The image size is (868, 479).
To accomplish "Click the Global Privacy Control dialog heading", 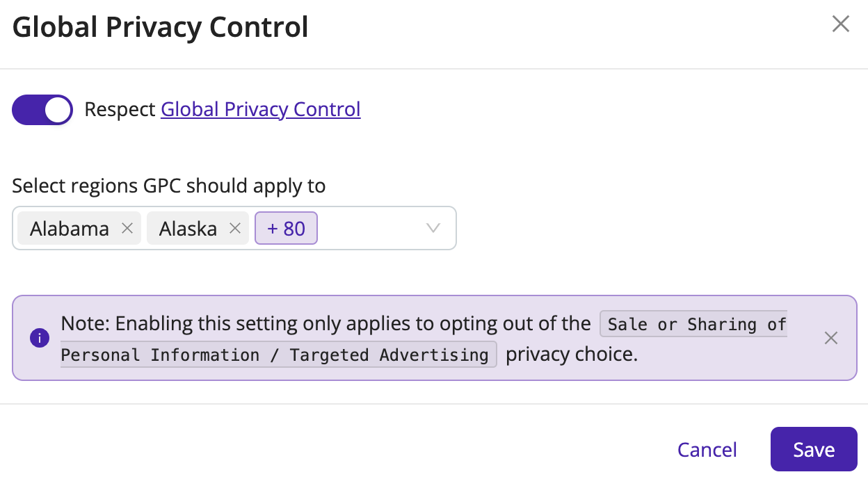I will (161, 27).
